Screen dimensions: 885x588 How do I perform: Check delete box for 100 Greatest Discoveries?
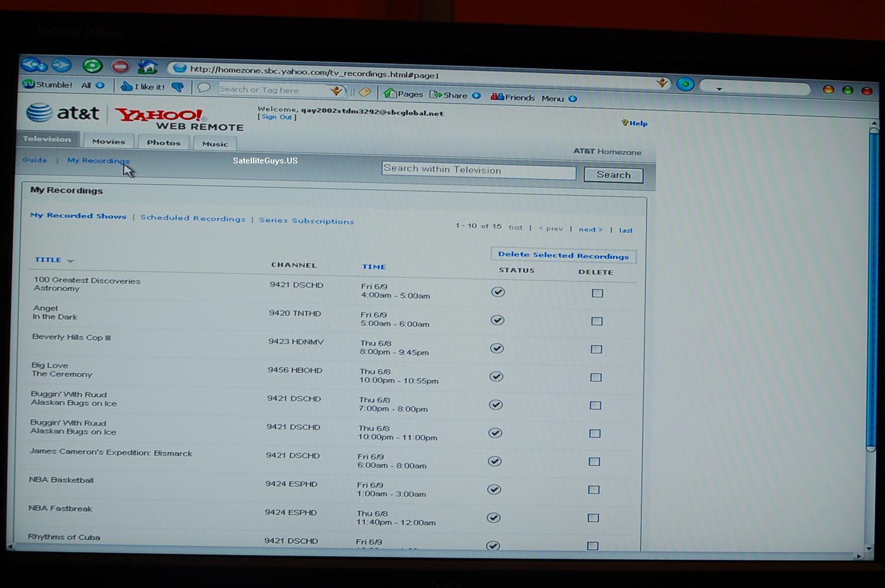pos(597,293)
